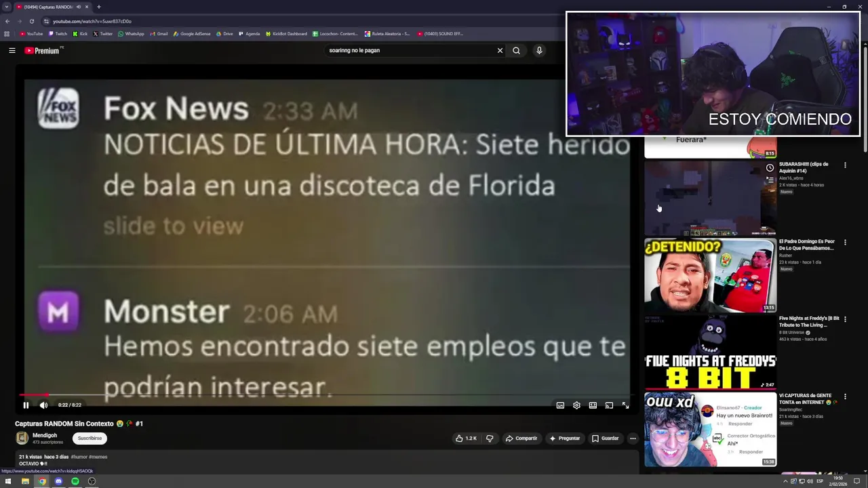This screenshot has height=488, width=868.
Task: Open the KickBot Dashboard bookmark
Action: click(x=286, y=33)
